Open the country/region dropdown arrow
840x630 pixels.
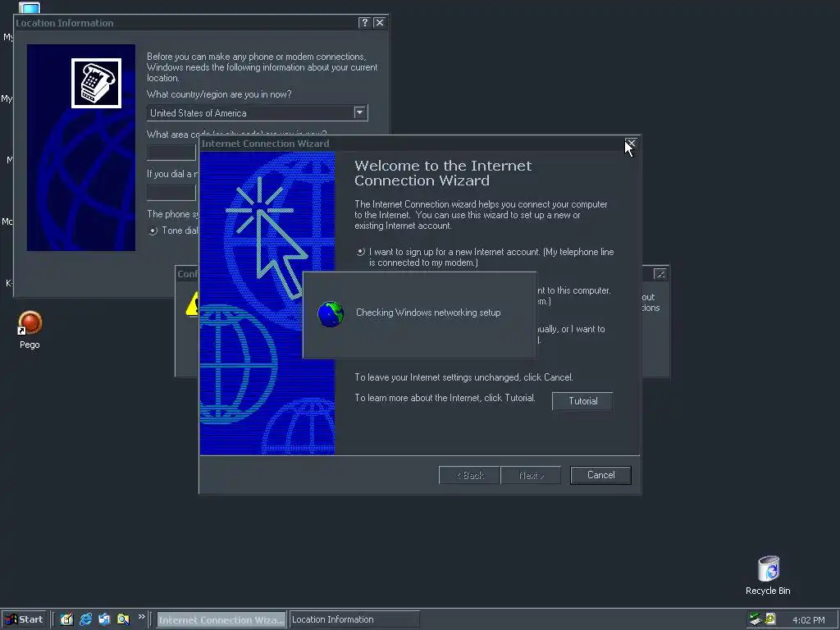[360, 112]
